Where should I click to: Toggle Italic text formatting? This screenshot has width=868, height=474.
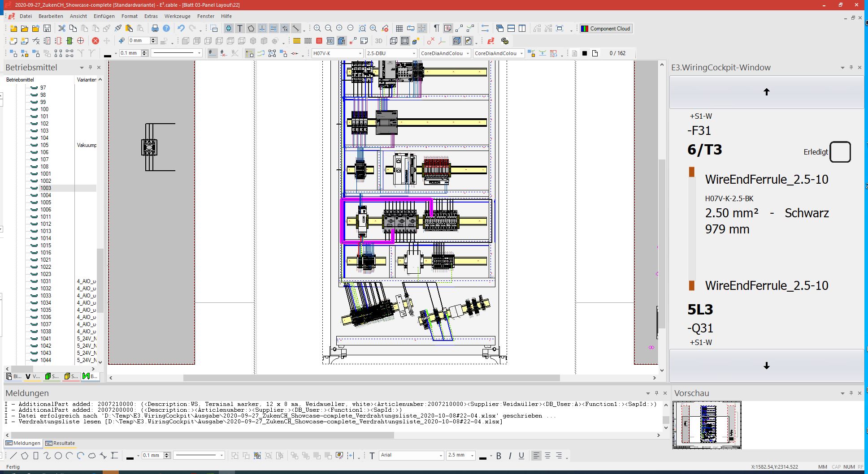tap(510, 456)
